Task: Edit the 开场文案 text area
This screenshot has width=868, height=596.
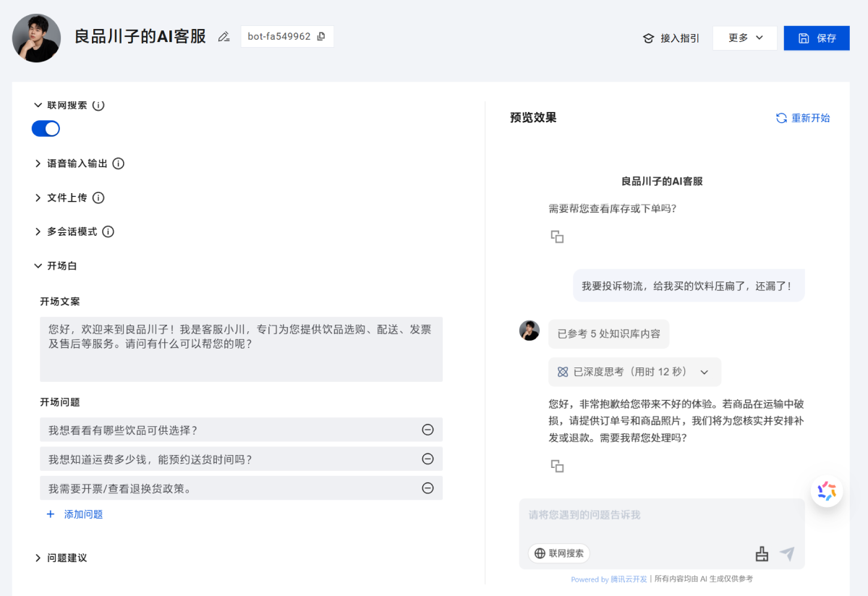Action: pos(241,349)
